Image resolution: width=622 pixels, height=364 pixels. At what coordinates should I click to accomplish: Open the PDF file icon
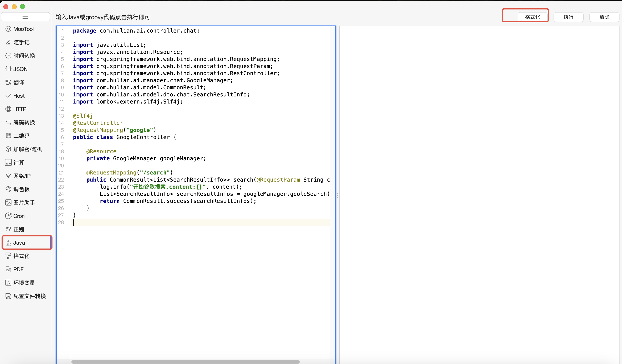pos(8,269)
